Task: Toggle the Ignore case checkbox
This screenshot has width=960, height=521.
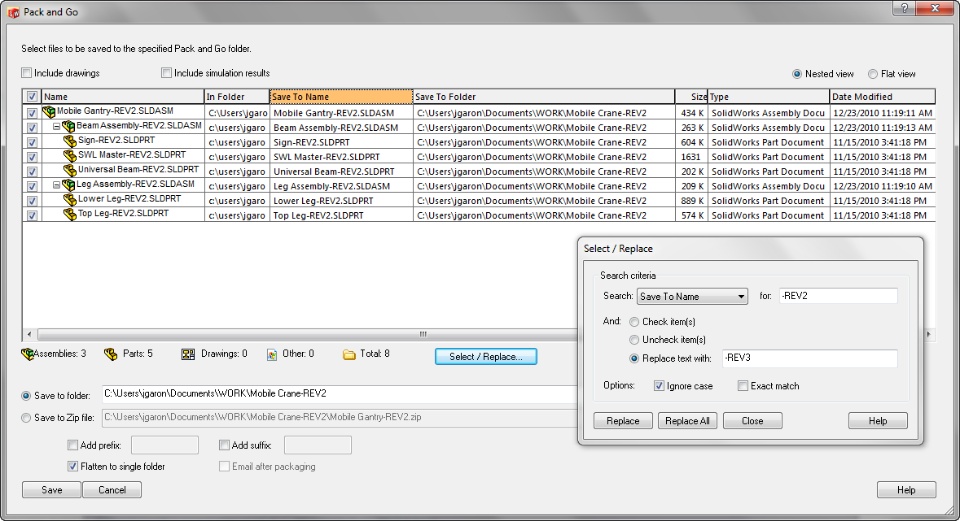Action: point(659,386)
